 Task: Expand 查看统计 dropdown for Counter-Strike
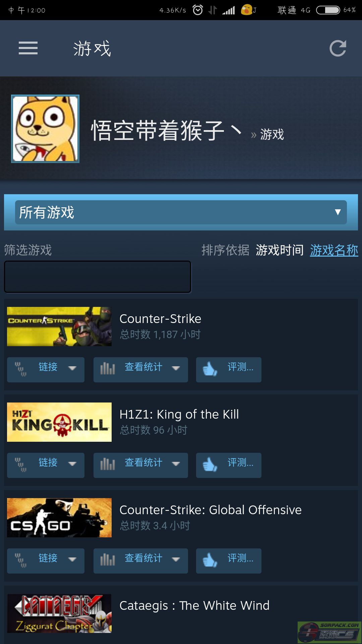141,370
